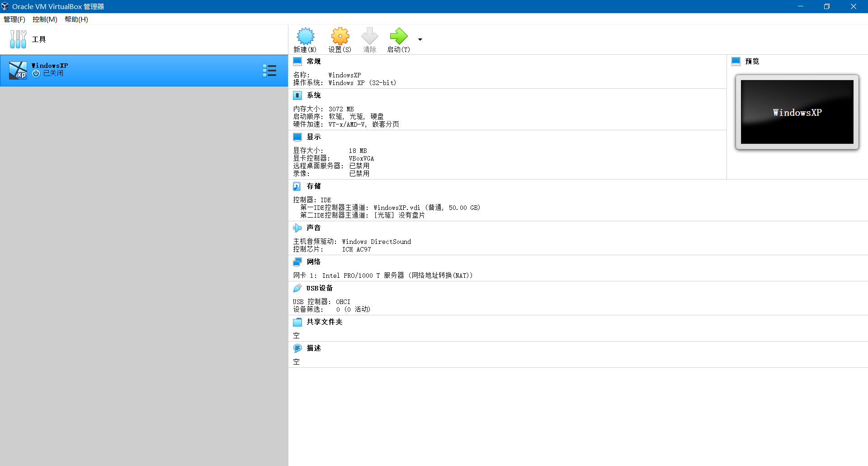
Task: Expand the Start button dropdown arrow
Action: (x=420, y=39)
